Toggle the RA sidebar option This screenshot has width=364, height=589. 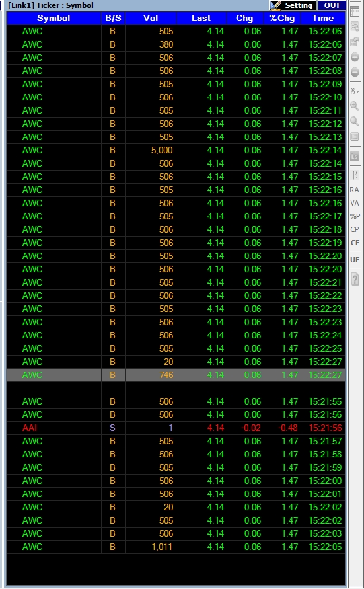click(355, 190)
